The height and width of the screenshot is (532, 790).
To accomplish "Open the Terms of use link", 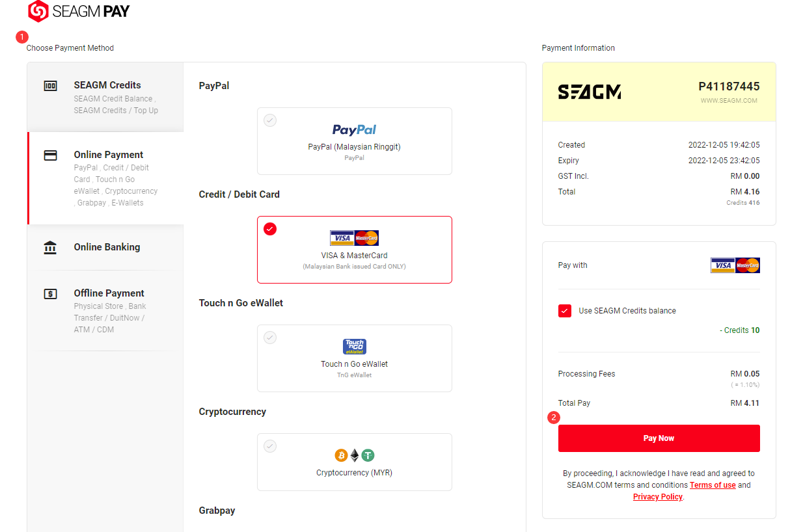I will point(713,485).
